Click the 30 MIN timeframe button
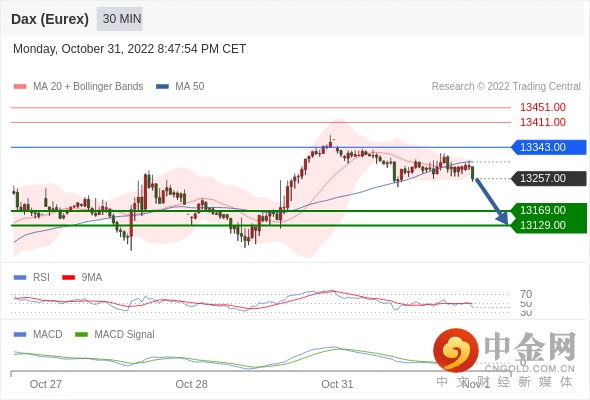The height and width of the screenshot is (400, 590). coord(120,19)
